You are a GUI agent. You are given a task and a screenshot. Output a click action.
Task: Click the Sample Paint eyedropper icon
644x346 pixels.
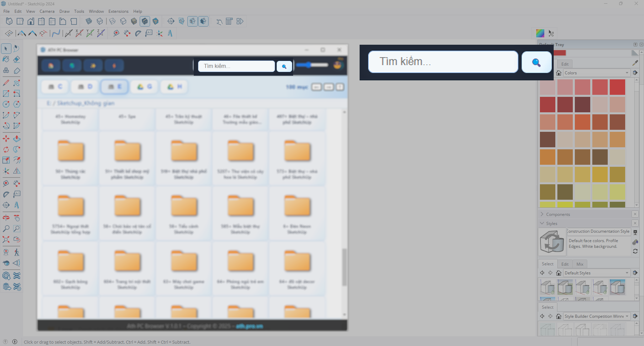click(x=635, y=63)
